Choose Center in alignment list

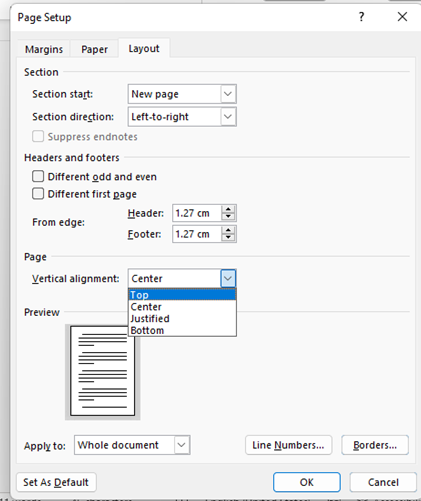(182, 307)
